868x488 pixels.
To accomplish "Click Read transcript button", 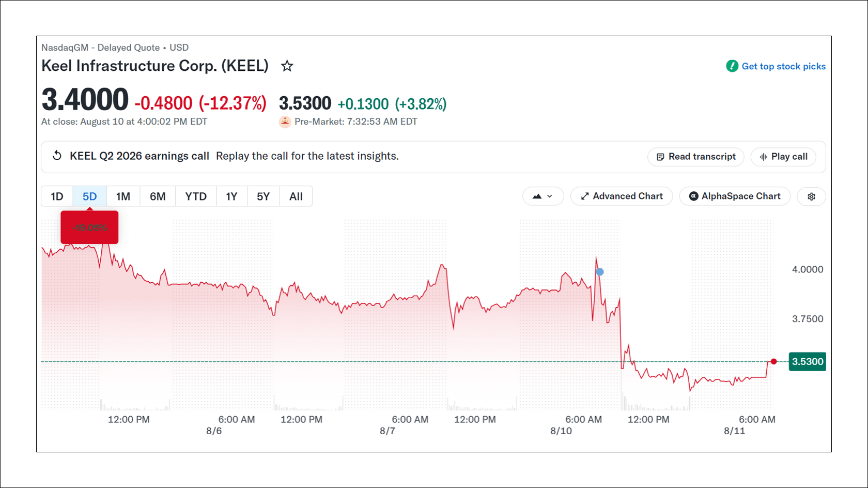I will point(695,157).
